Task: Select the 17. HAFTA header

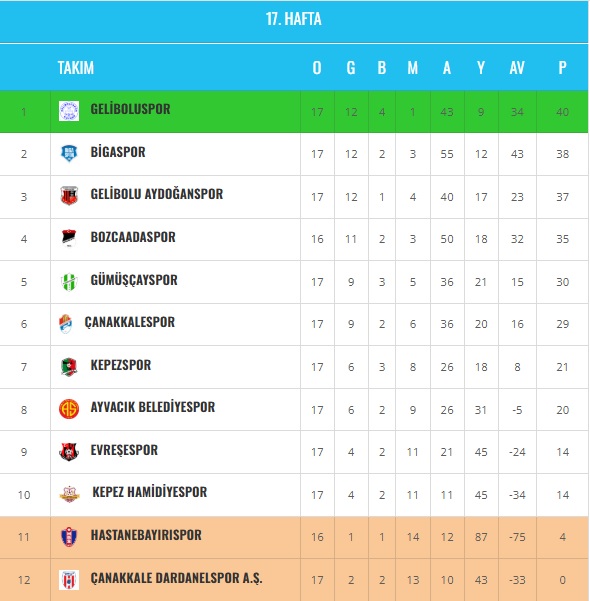Action: [x=294, y=19]
